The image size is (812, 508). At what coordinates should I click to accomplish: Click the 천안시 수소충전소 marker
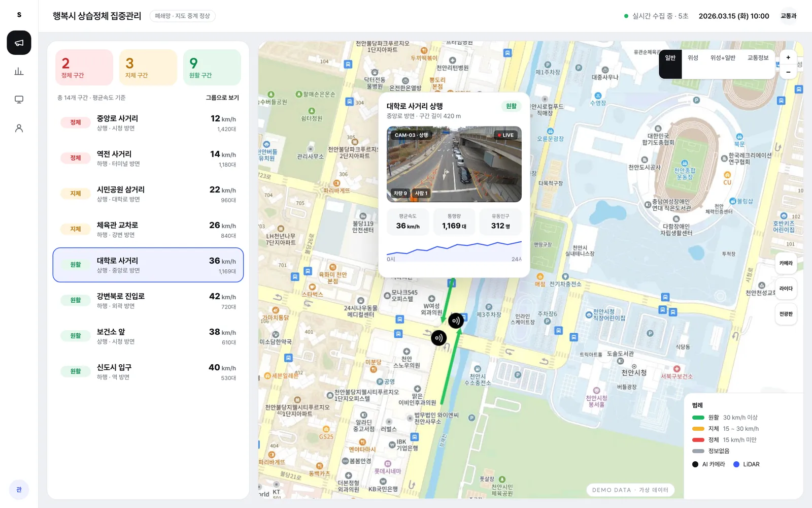(x=478, y=369)
